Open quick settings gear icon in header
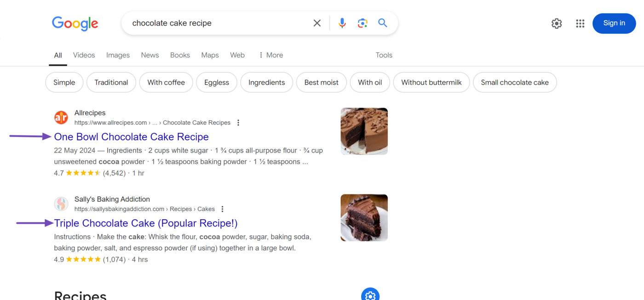644x300 pixels. 557,23
